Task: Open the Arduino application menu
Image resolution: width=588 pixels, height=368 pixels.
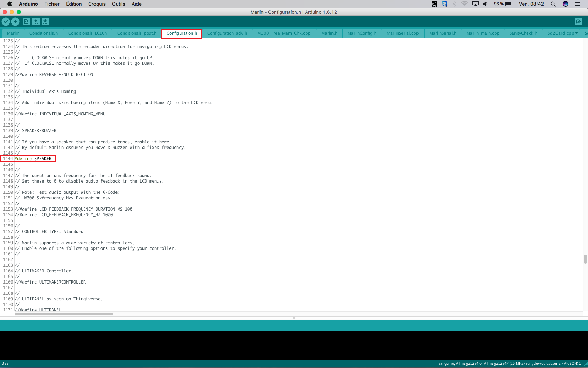Action: (x=28, y=4)
